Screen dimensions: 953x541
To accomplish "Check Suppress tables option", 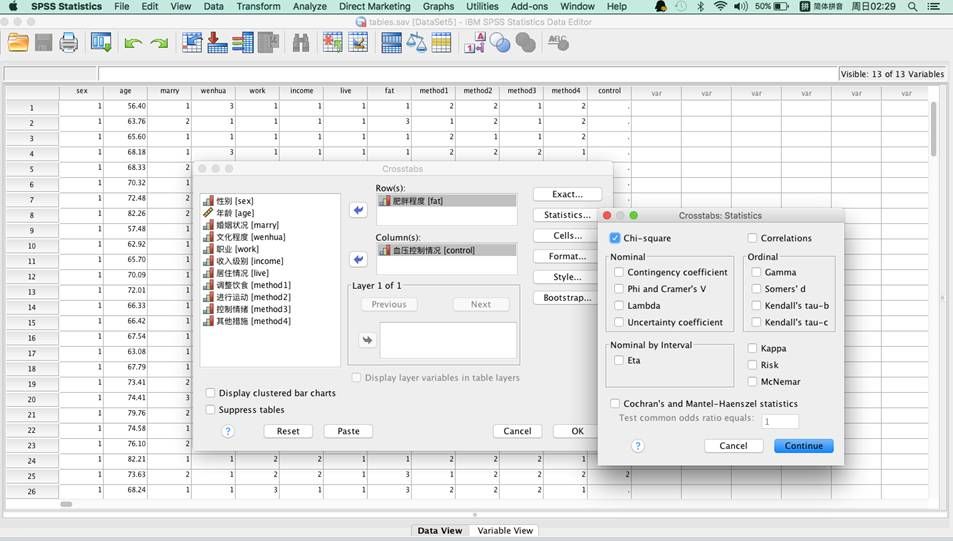I will click(x=210, y=410).
